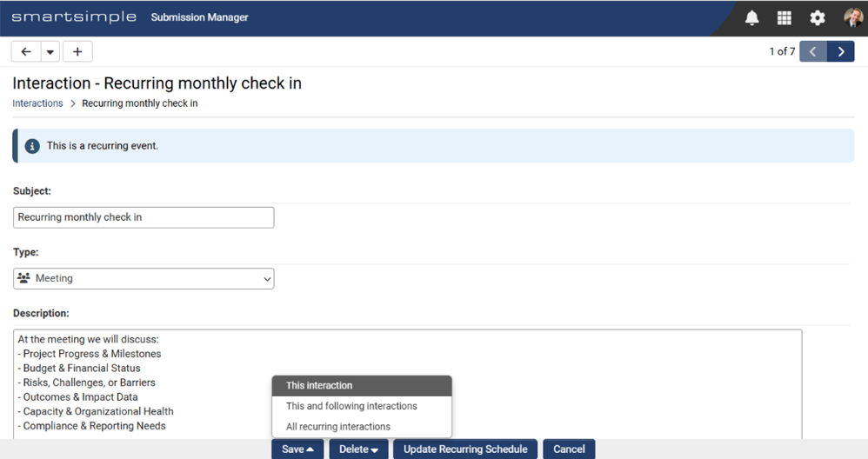Add a new interaction with plus button
The height and width of the screenshot is (459, 868).
tap(77, 51)
